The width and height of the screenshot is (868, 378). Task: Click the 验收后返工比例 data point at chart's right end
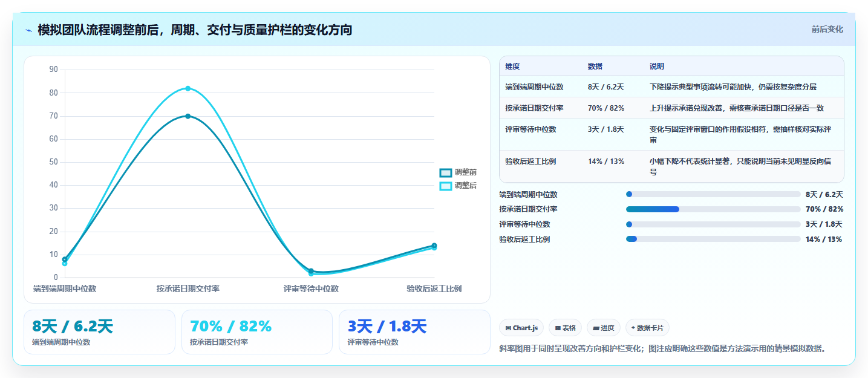click(x=434, y=246)
